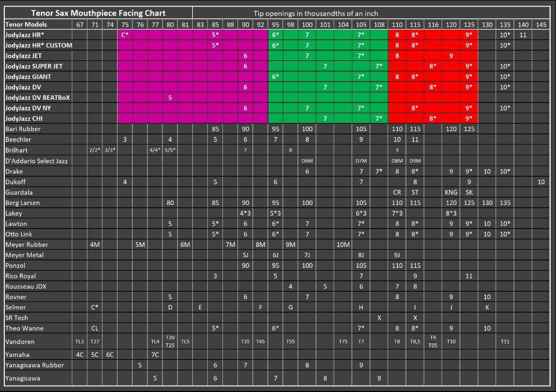Select the magenta 5 cell in DV BEATBoX row
This screenshot has height=392, width=556.
[x=170, y=98]
